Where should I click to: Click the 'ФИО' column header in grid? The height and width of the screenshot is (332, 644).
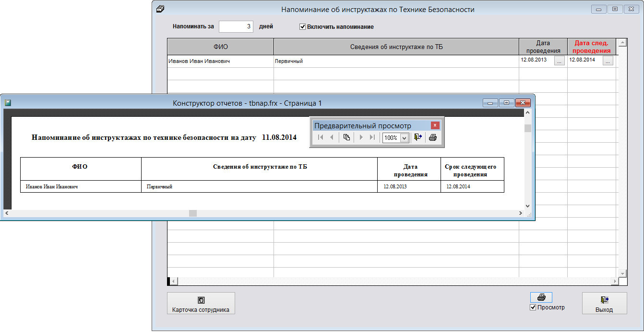pyautogui.click(x=220, y=47)
